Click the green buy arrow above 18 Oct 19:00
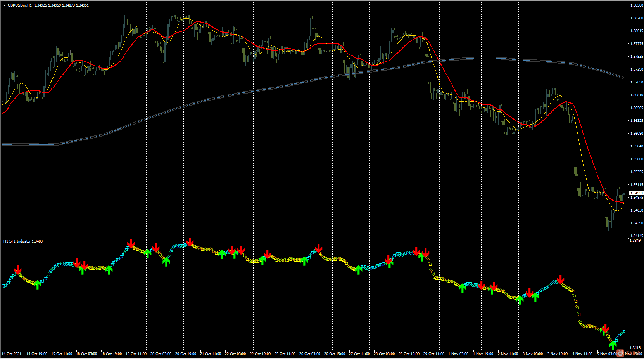Screen dimensions: 644x359 [109, 270]
